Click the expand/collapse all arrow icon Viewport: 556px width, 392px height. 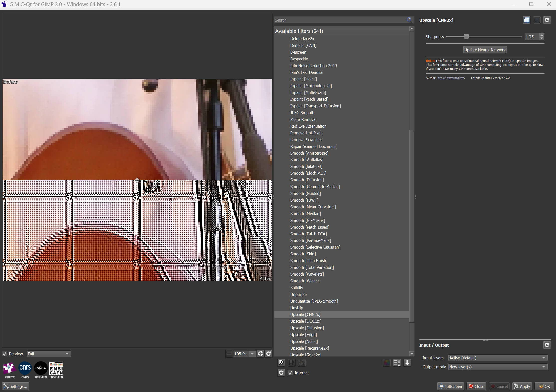pos(407,363)
